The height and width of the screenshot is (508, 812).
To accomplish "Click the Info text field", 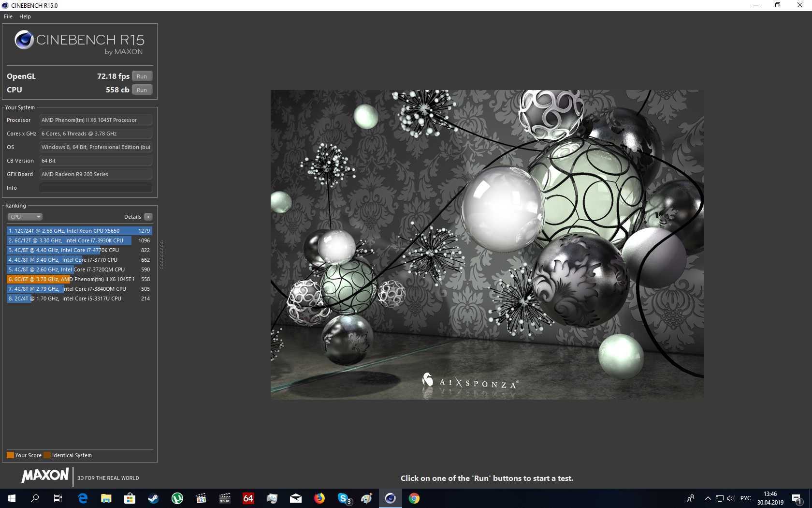I will pyautogui.click(x=96, y=188).
